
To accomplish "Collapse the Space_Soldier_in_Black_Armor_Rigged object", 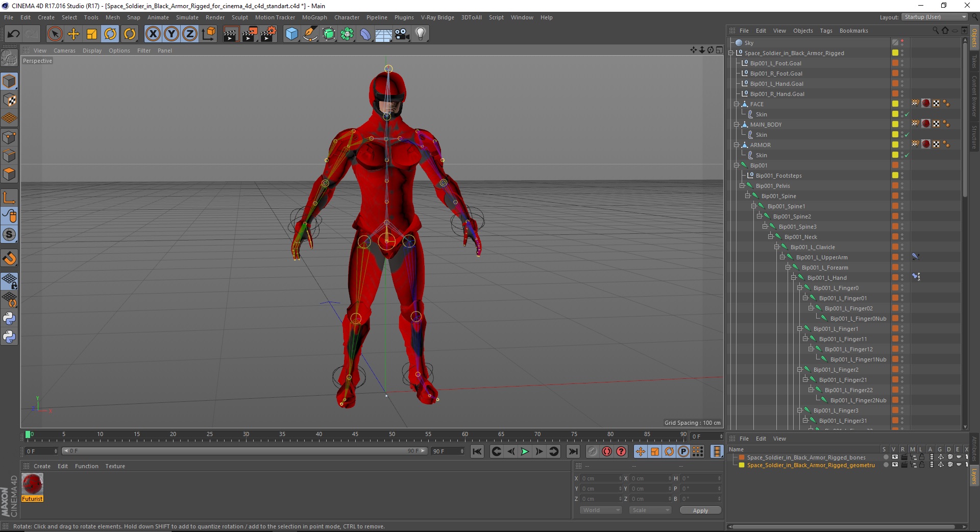I will tap(731, 53).
